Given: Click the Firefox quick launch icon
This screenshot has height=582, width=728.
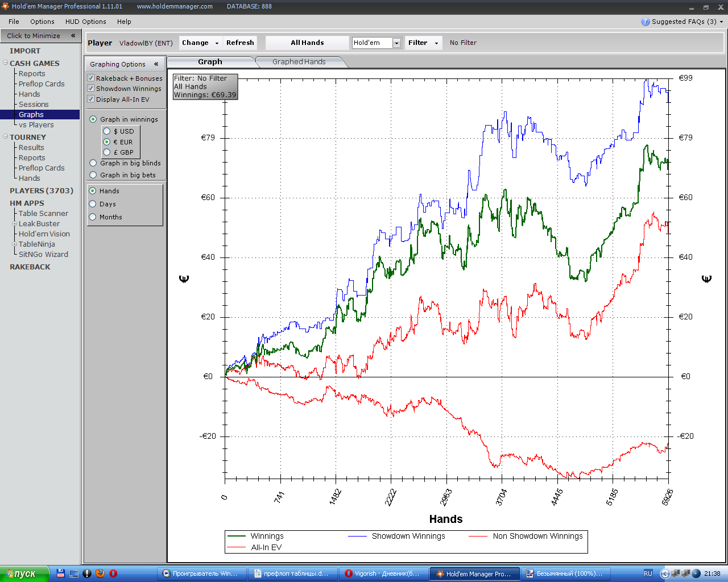Looking at the screenshot, I should click(x=100, y=573).
